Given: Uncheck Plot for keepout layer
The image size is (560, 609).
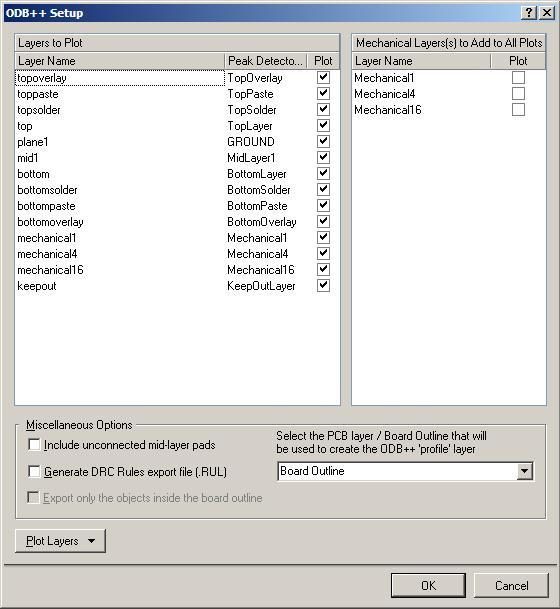Looking at the screenshot, I should click(x=323, y=285).
